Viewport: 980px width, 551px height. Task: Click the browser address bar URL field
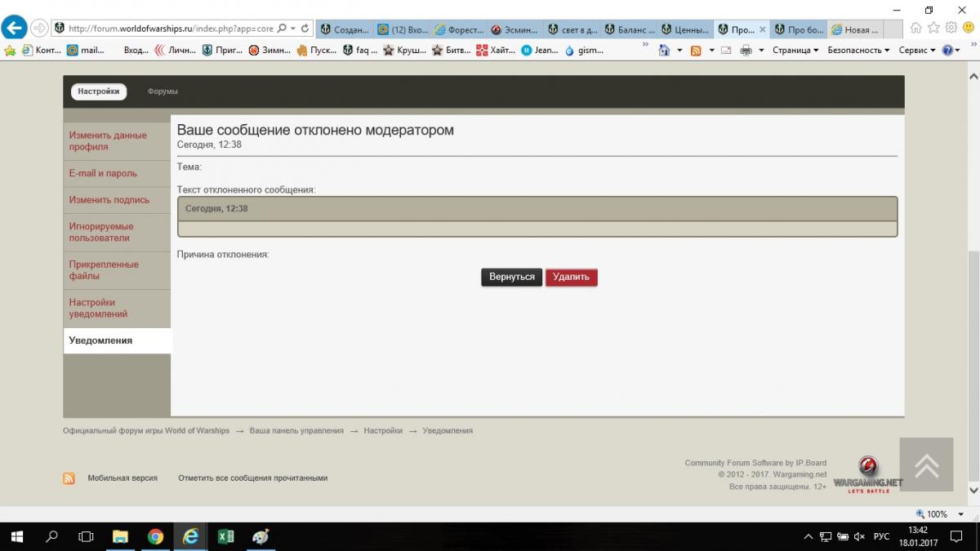[170, 29]
